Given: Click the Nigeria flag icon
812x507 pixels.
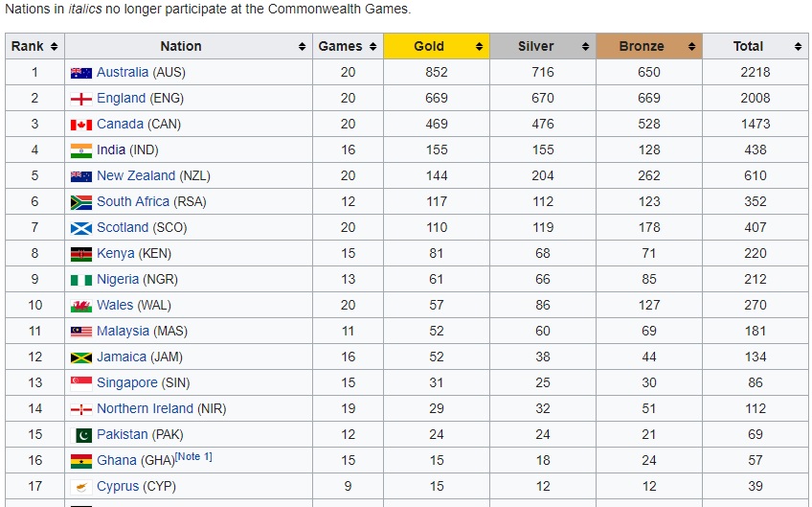Looking at the screenshot, I should (x=81, y=280).
